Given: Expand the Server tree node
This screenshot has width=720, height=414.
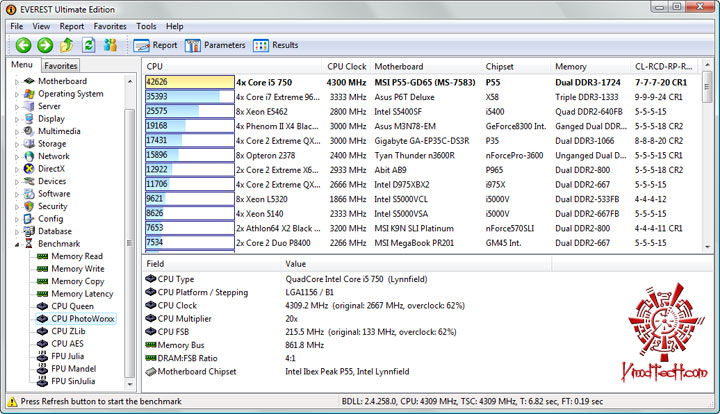Looking at the screenshot, I should (x=17, y=106).
